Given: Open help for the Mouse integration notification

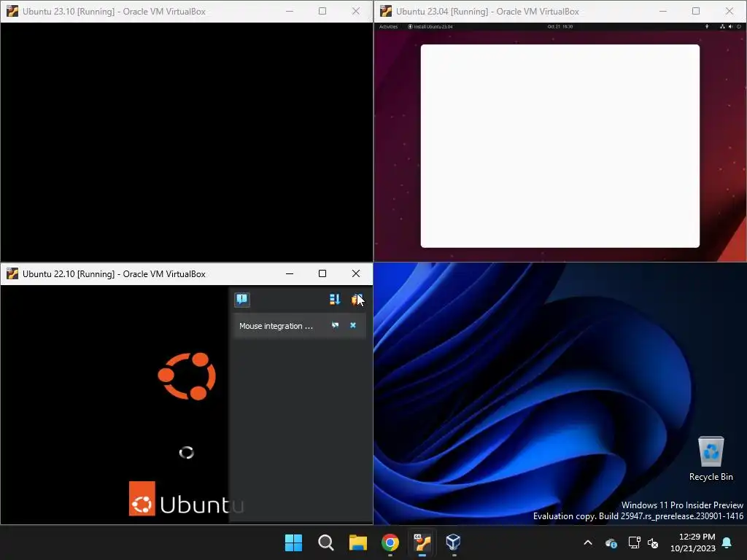Looking at the screenshot, I should [x=336, y=325].
